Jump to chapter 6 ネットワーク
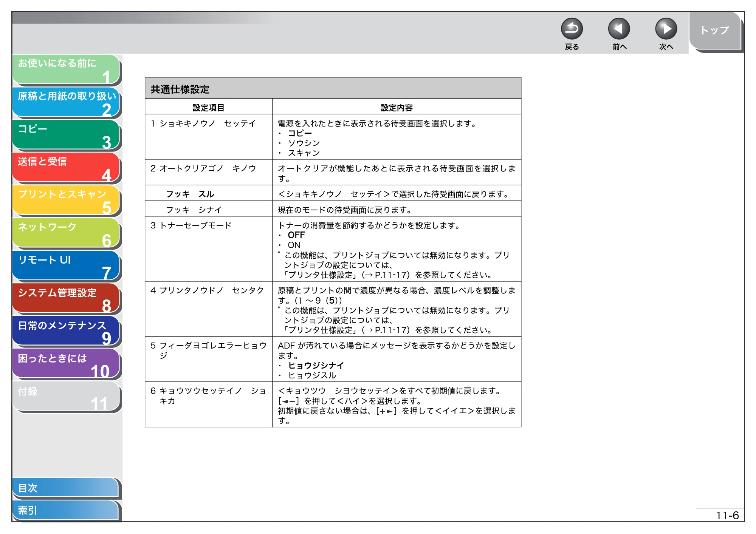This screenshot has height=534, width=756. (66, 233)
